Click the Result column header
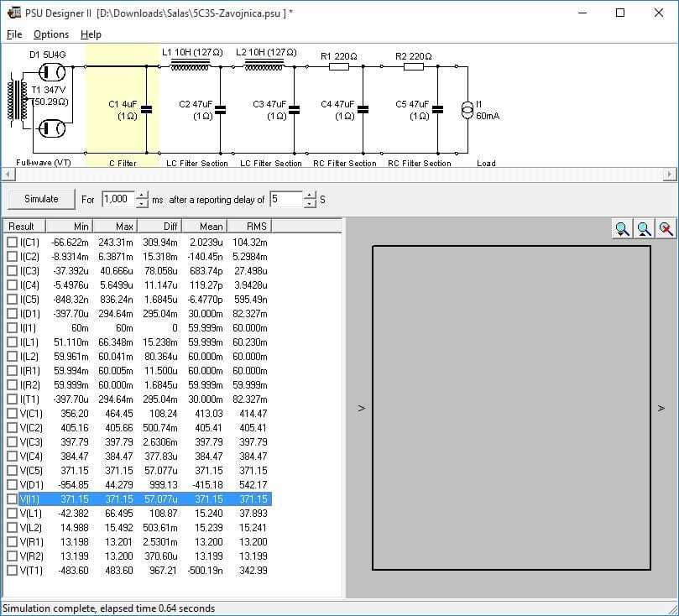679x616 pixels. [x=24, y=227]
